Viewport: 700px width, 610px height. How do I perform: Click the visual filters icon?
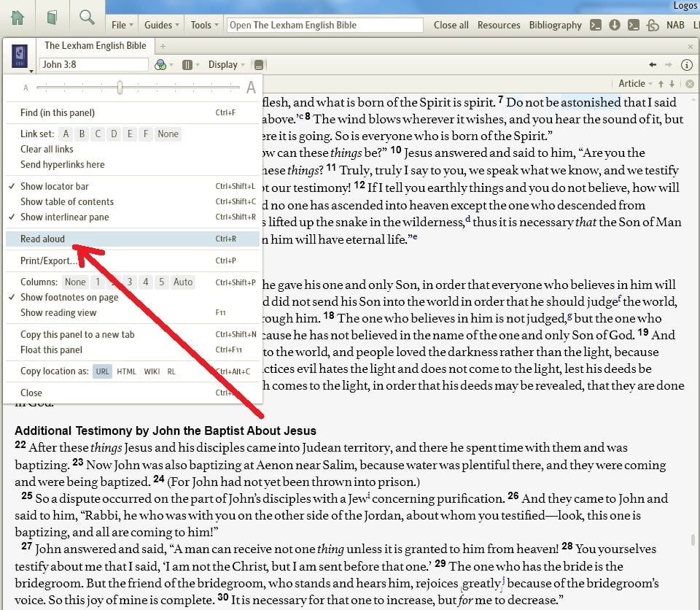coord(161,65)
